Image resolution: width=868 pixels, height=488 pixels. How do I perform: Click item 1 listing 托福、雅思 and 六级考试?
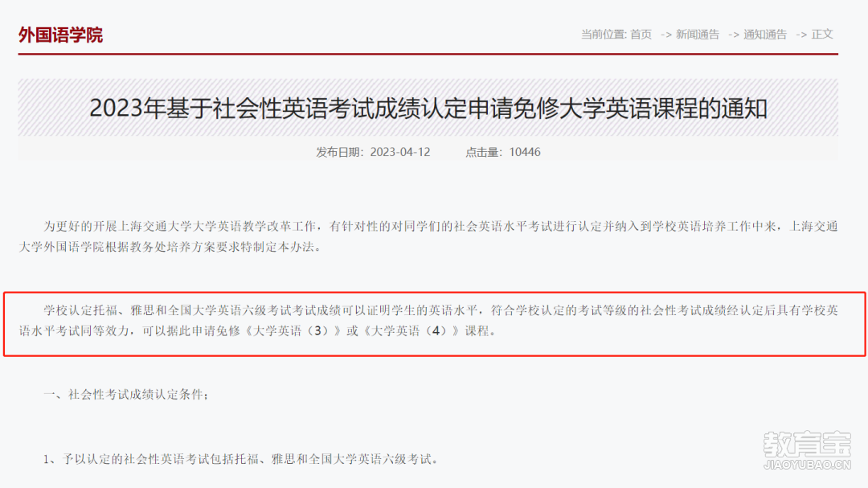(241, 459)
